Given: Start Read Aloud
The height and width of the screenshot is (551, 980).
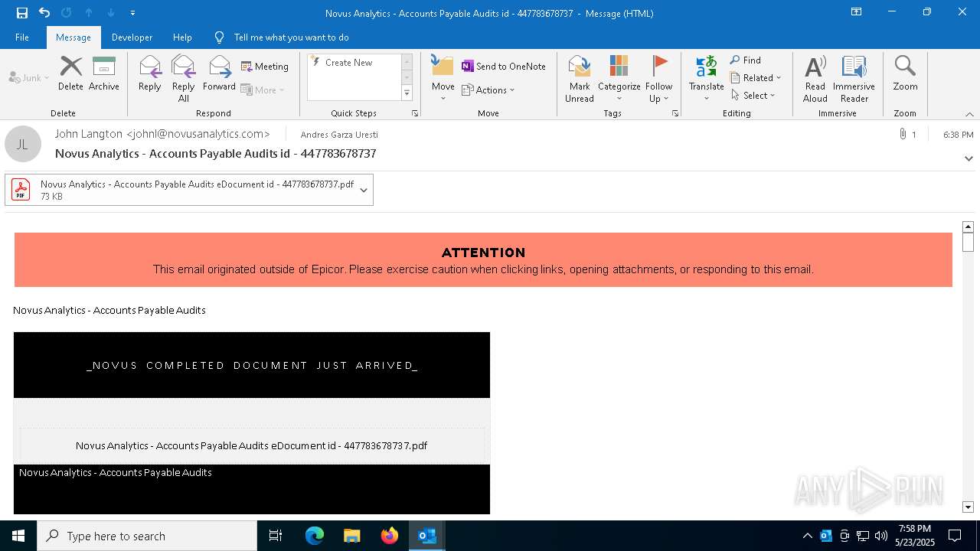Looking at the screenshot, I should pyautogui.click(x=815, y=79).
